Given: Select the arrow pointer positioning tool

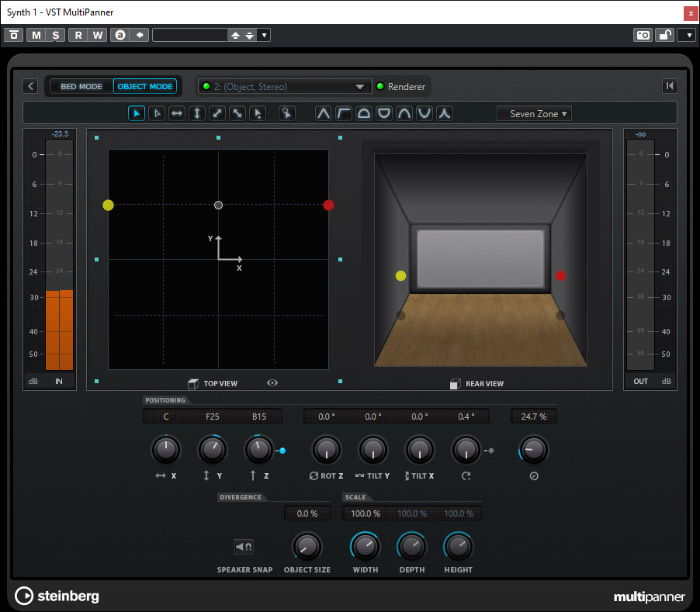Looking at the screenshot, I should tap(137, 113).
